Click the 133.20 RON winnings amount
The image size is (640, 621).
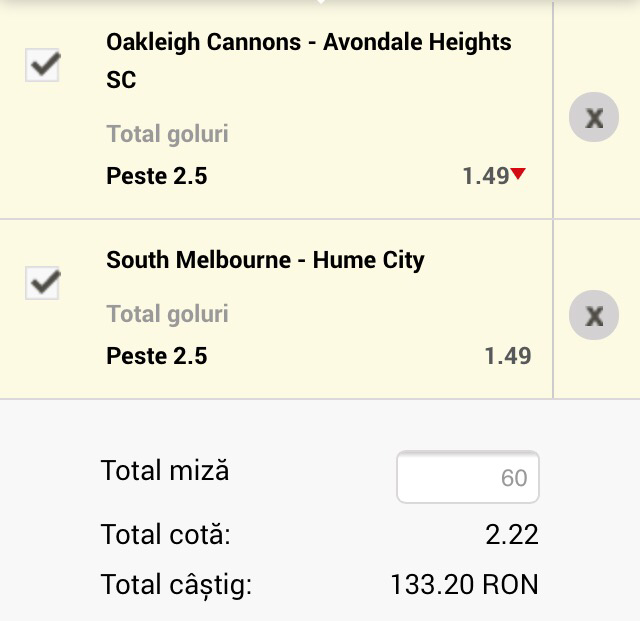click(464, 584)
